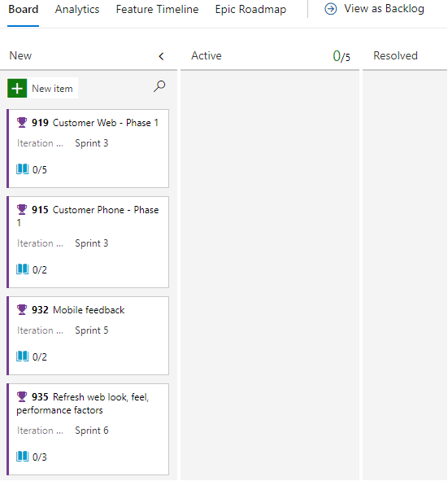Open the Feature Timeline tab
Image resolution: width=448 pixels, height=481 pixels.
[157, 10]
